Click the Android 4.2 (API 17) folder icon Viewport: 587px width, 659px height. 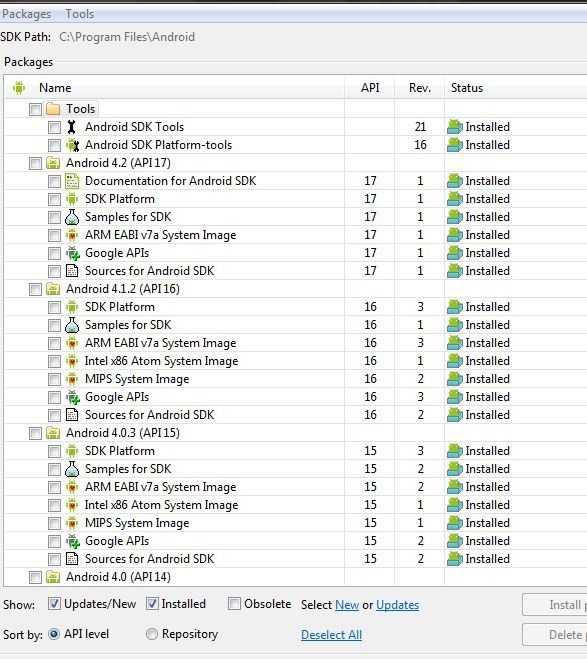tap(53, 163)
